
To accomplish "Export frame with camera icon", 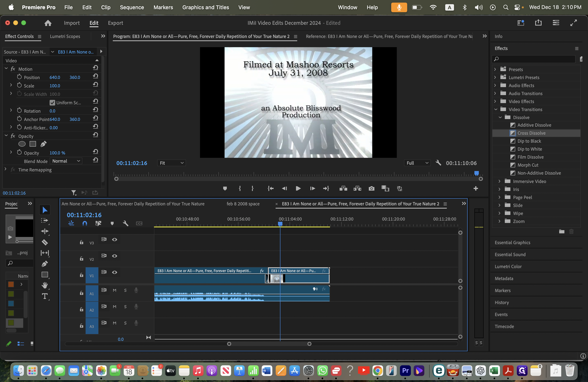I will pyautogui.click(x=371, y=189).
